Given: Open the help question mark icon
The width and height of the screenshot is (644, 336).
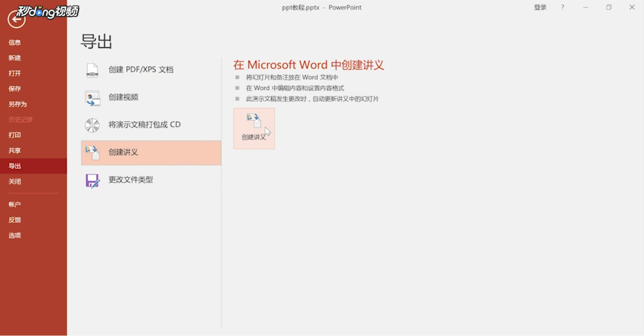Looking at the screenshot, I should coord(562,8).
